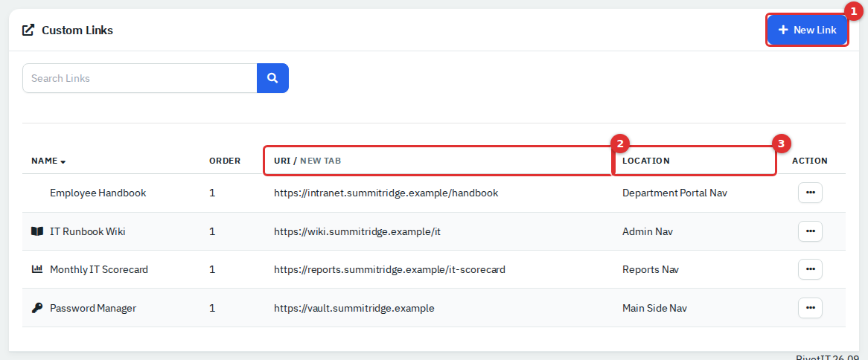
Task: Click the wiki.summitridge.example/it URL
Action: 357,231
